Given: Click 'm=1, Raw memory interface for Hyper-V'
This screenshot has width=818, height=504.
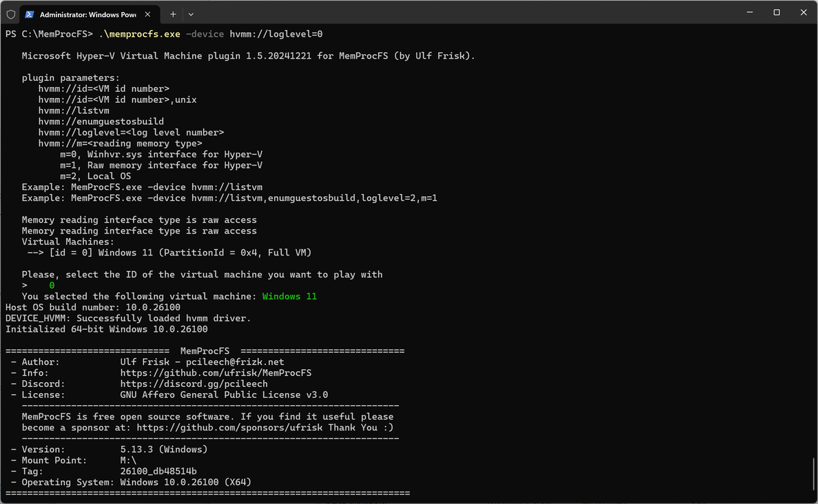Looking at the screenshot, I should (x=162, y=165).
